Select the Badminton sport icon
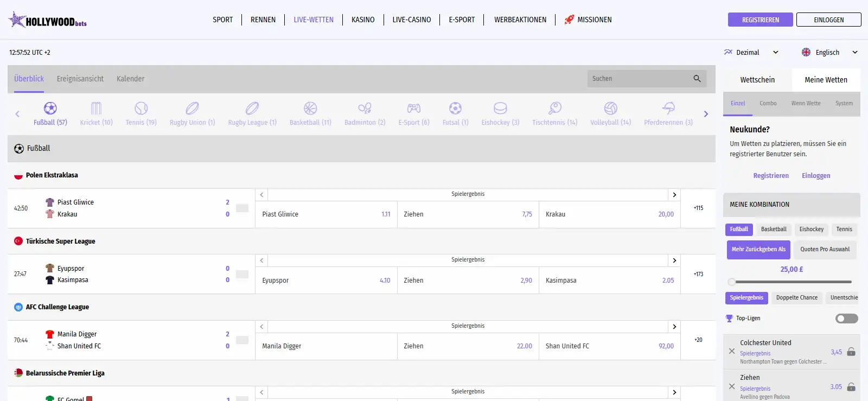The height and width of the screenshot is (401, 868). (365, 108)
